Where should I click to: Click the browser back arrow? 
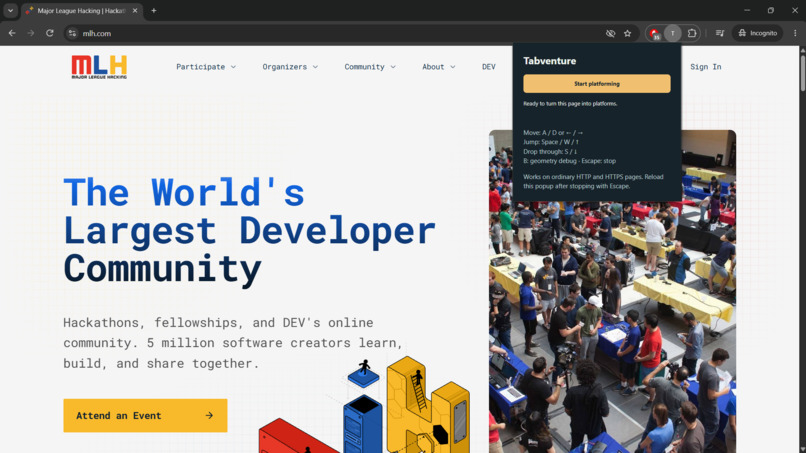tap(12, 33)
